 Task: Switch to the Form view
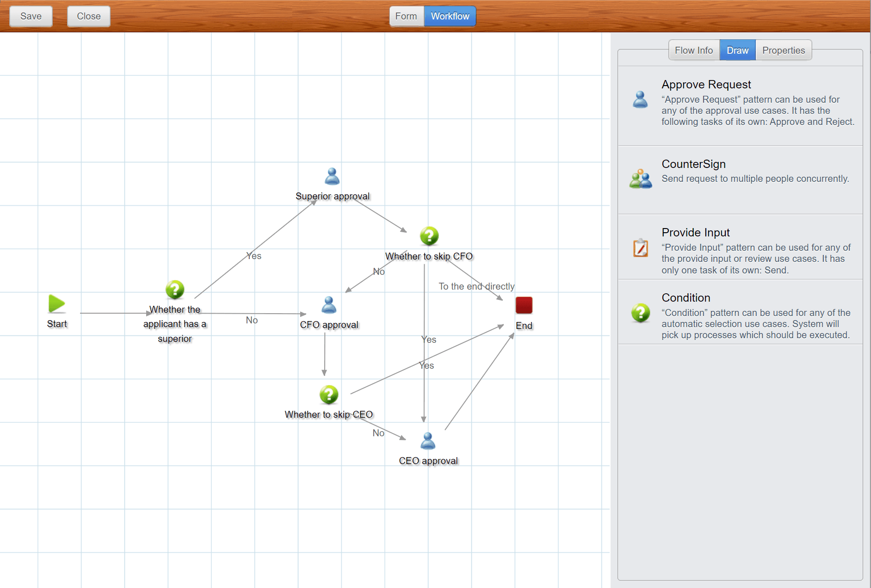[406, 16]
